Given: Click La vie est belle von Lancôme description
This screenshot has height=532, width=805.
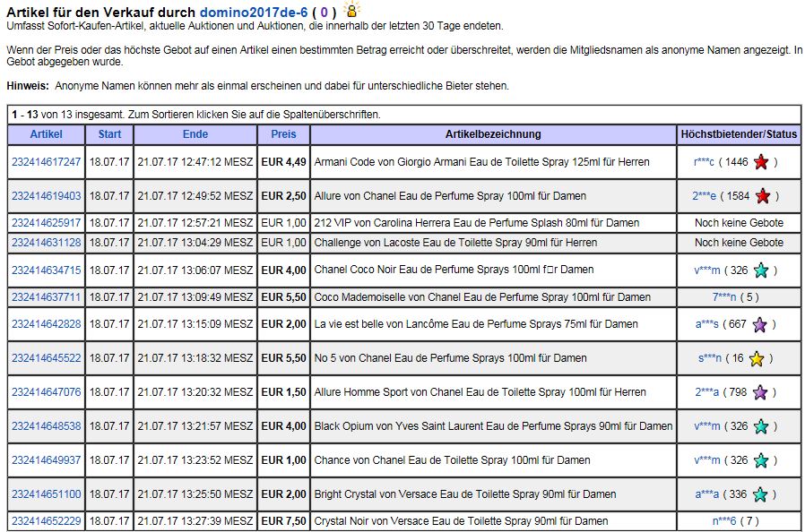Looking at the screenshot, I should click(x=476, y=324).
